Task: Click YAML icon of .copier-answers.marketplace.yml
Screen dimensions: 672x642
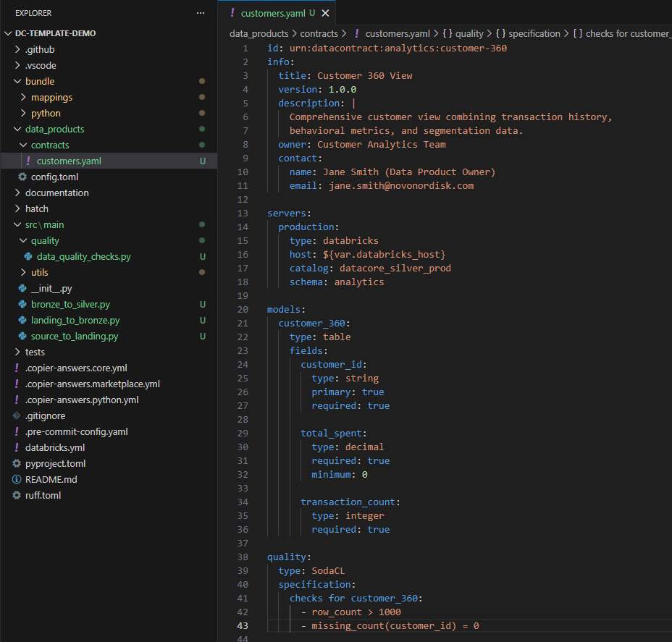Action: tap(16, 384)
